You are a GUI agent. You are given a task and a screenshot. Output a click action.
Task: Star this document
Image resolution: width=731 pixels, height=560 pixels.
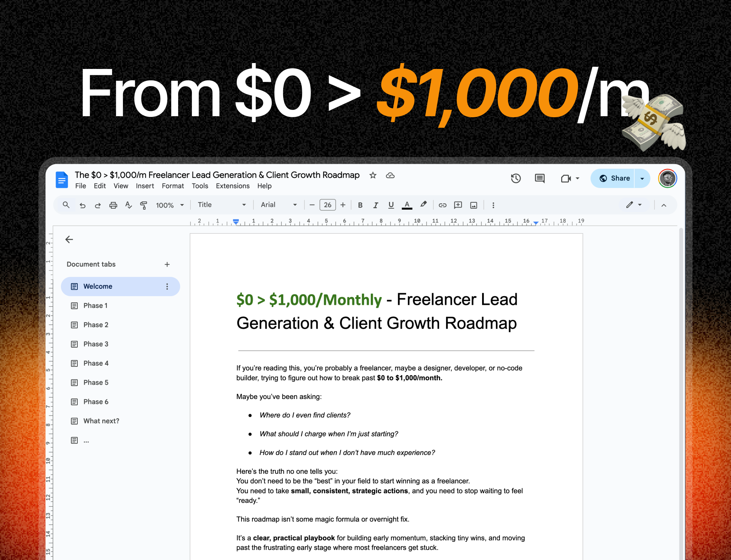(x=373, y=175)
